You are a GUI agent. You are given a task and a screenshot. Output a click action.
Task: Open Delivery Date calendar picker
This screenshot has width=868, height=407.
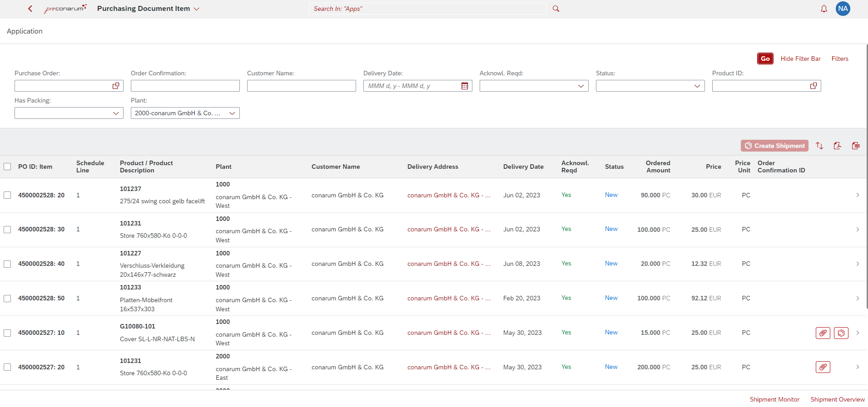pyautogui.click(x=465, y=86)
